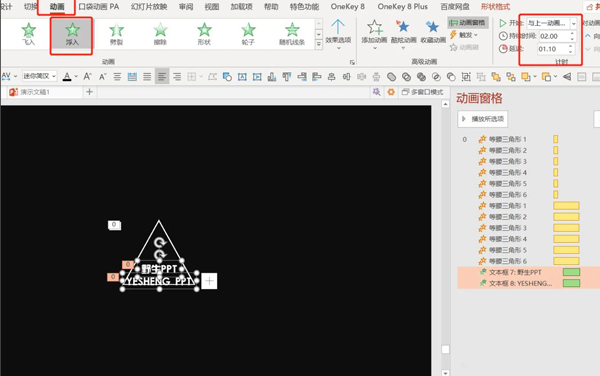The image size is (600, 376).
Task: Switch to the 幻灯片放映 slideshow tab
Action: click(149, 7)
